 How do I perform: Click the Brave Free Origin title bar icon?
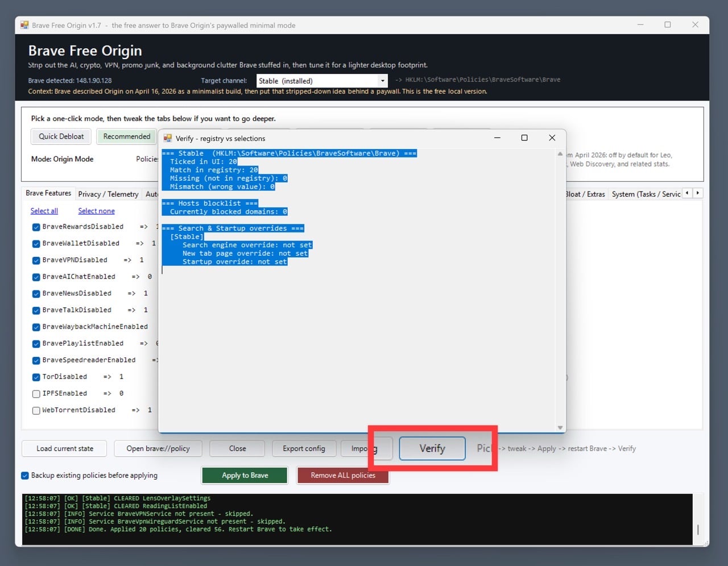[24, 25]
